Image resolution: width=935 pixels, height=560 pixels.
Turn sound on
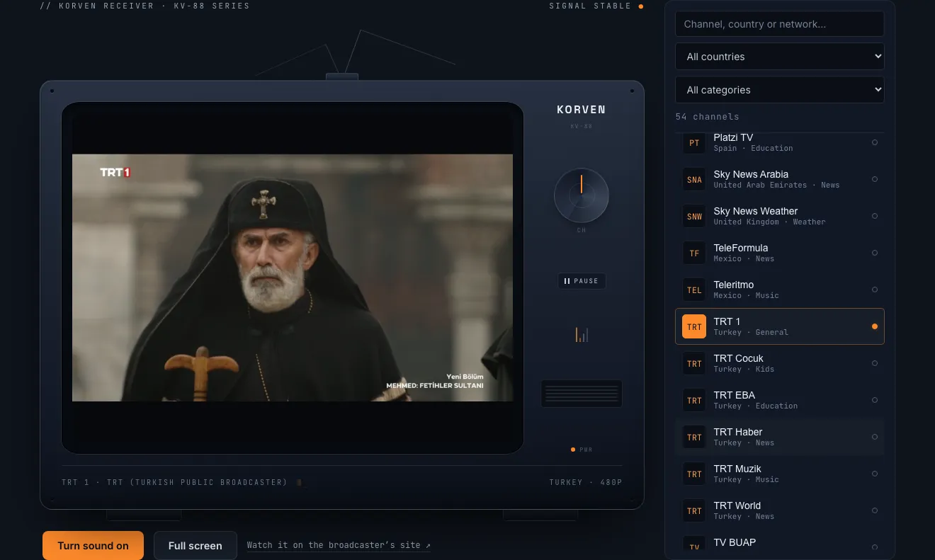coord(93,545)
